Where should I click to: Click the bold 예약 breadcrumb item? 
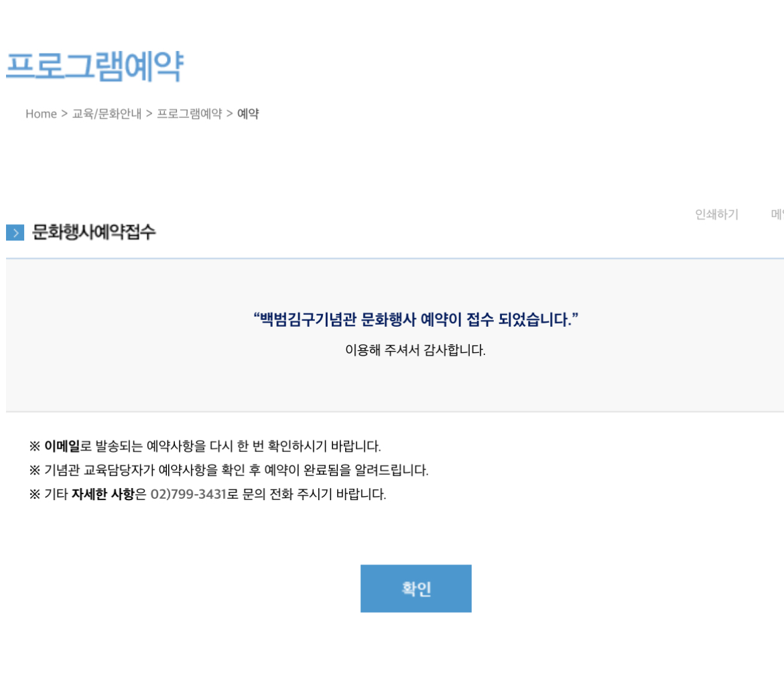pyautogui.click(x=248, y=114)
